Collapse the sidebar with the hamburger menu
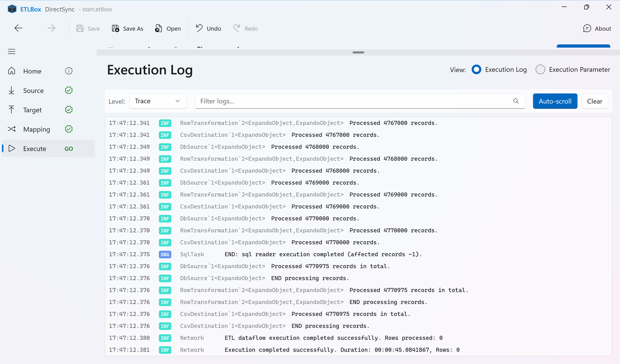The width and height of the screenshot is (620, 364). 12,51
